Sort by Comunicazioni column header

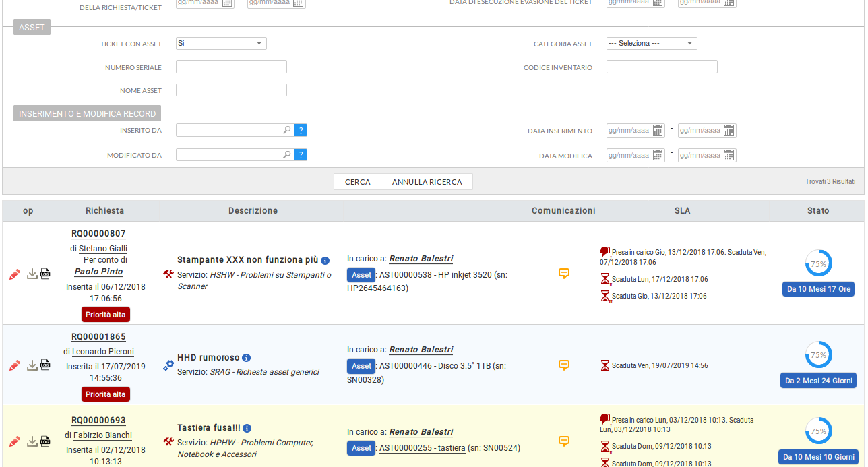pyautogui.click(x=563, y=211)
